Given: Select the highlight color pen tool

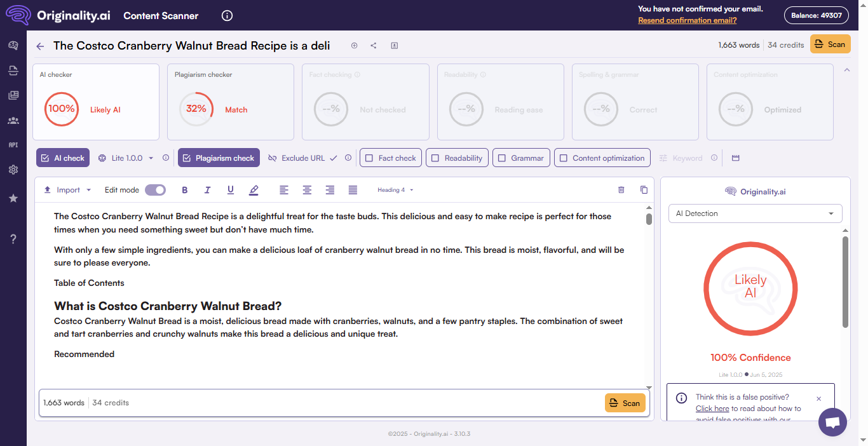Looking at the screenshot, I should (254, 190).
